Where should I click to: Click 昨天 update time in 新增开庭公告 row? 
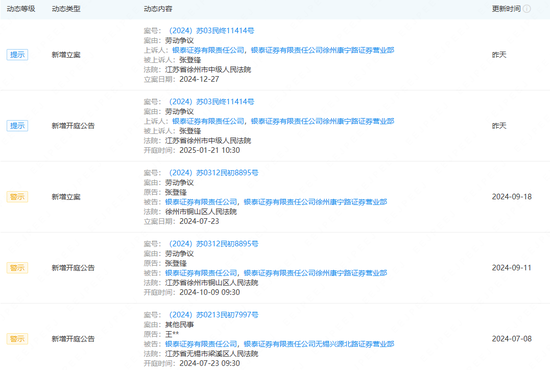click(499, 126)
